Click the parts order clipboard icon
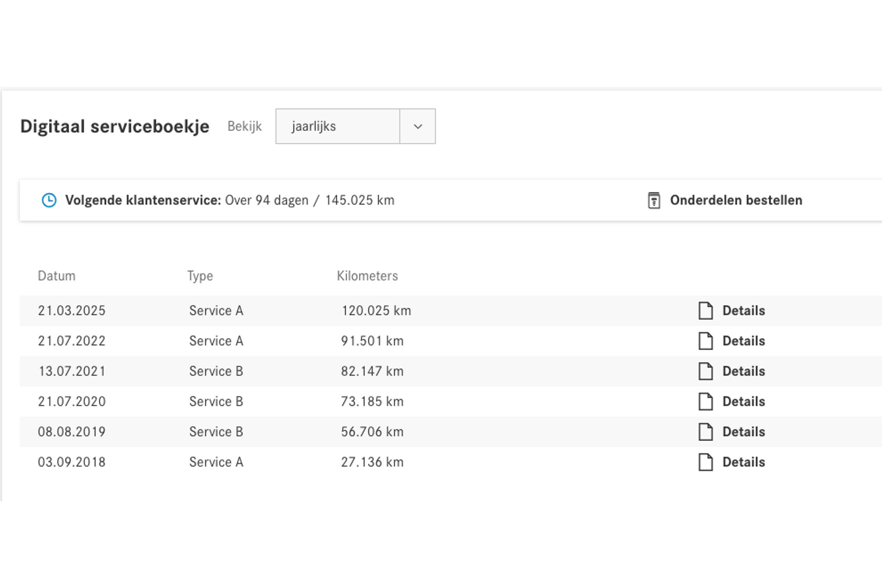Screen dimensions: 882x588 point(654,200)
